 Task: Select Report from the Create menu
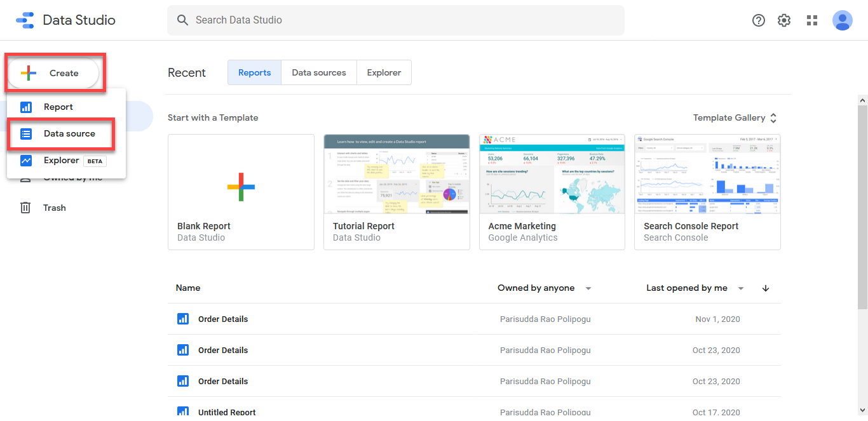58,107
